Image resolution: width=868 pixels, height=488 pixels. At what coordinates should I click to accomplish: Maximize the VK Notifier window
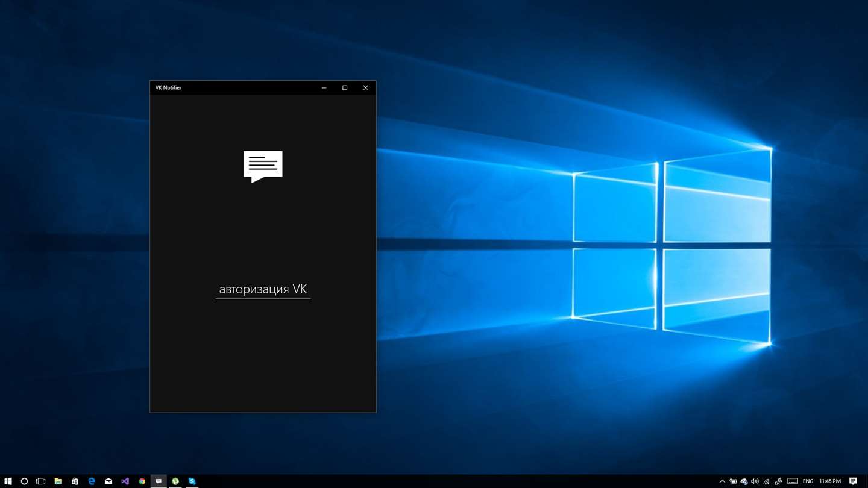click(345, 88)
